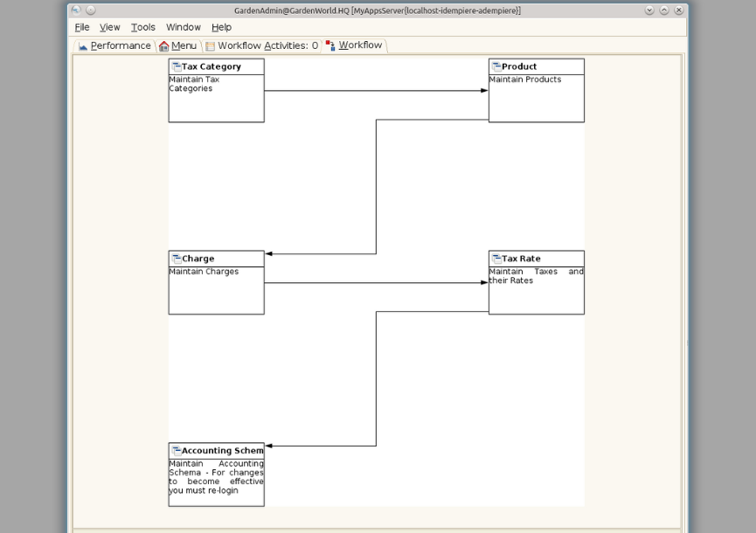Maximize the window with up-chevron button

pos(664,10)
